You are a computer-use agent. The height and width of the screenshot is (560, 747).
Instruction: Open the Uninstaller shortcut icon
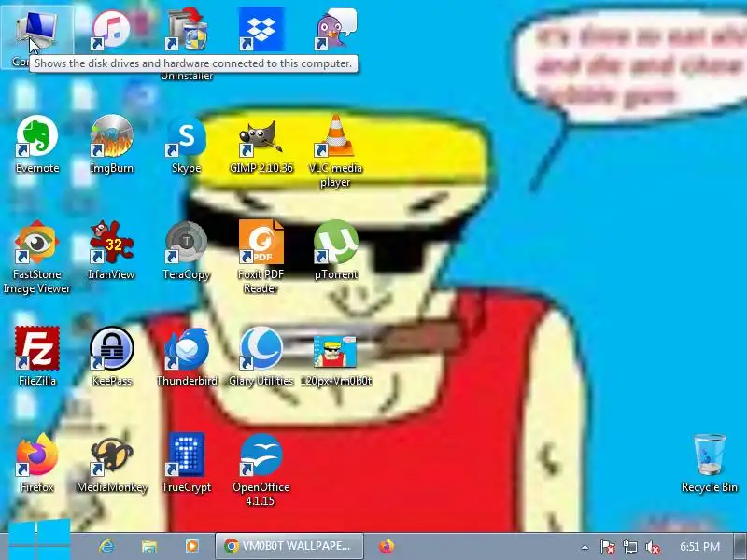click(x=187, y=30)
